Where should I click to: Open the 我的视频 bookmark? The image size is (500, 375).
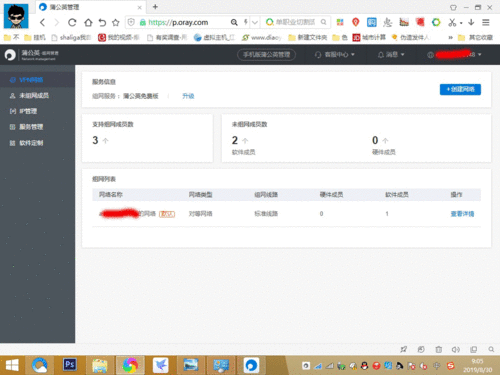pyautogui.click(x=119, y=37)
